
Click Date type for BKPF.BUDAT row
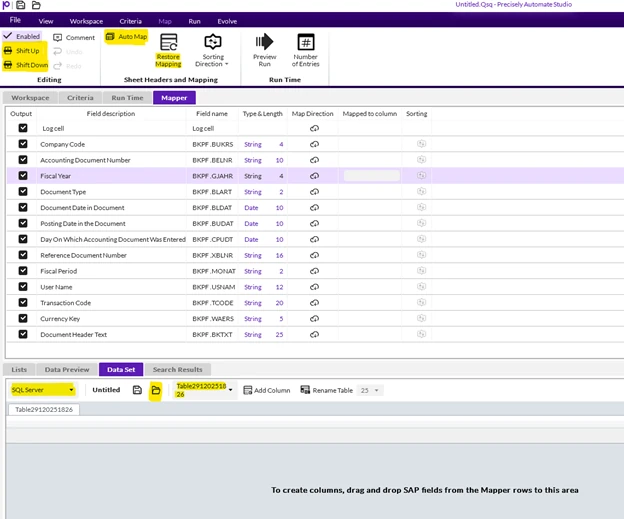pyautogui.click(x=251, y=223)
